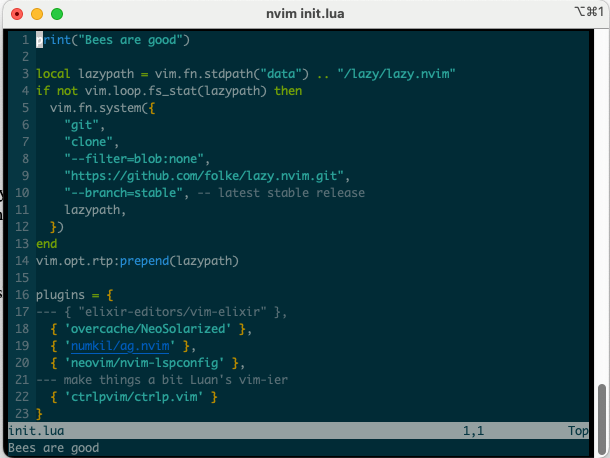Click "/lazy/lazy.nvim" string on line 3
This screenshot has height=458, width=610.
click(x=396, y=74)
